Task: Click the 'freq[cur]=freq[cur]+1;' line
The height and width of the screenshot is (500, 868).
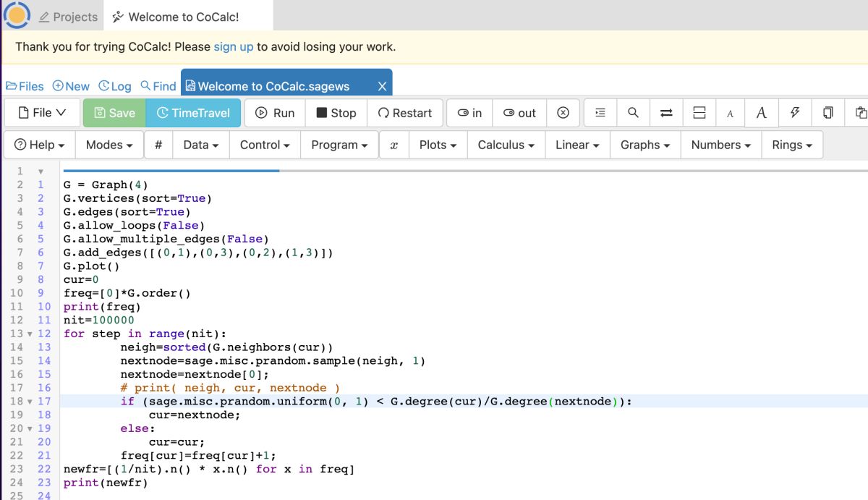Action: [198, 456]
